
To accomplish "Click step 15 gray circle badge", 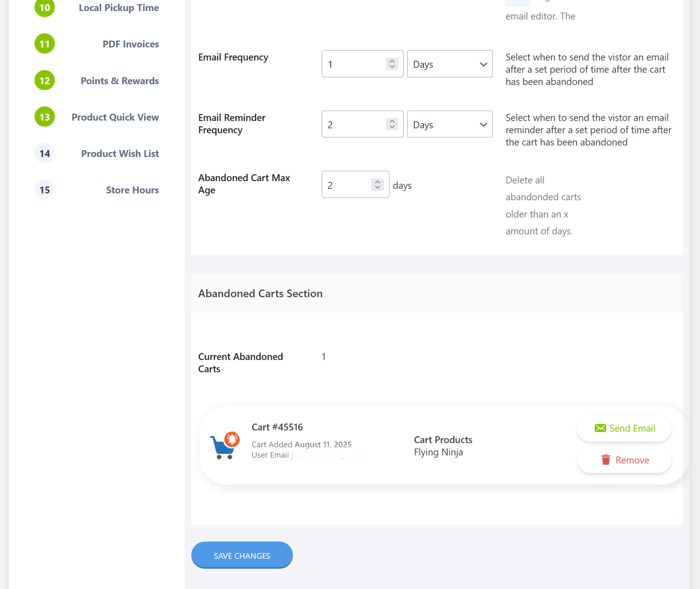I will 45,190.
